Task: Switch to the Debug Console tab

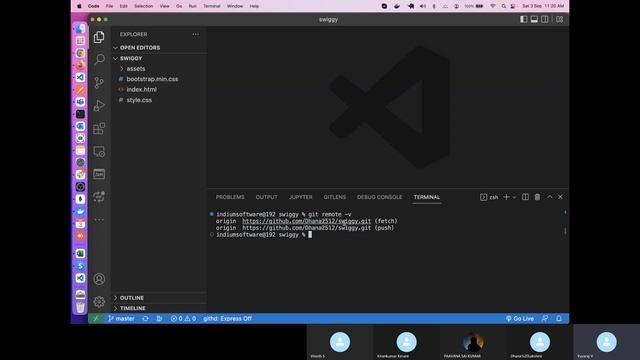Action: 380,197
